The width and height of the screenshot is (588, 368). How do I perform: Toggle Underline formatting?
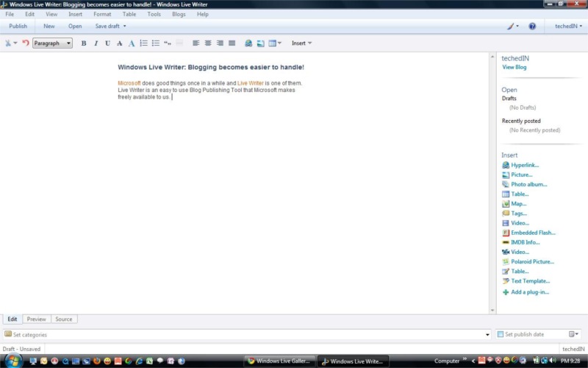(107, 43)
